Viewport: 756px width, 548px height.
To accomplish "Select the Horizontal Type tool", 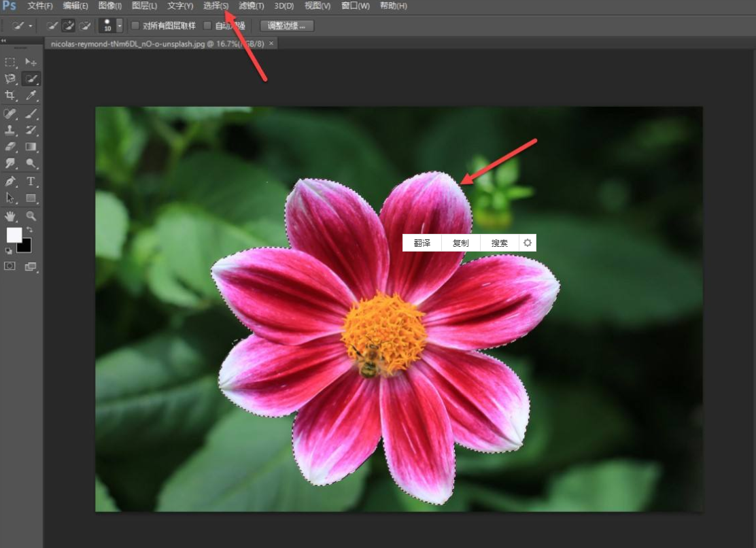I will pos(31,182).
